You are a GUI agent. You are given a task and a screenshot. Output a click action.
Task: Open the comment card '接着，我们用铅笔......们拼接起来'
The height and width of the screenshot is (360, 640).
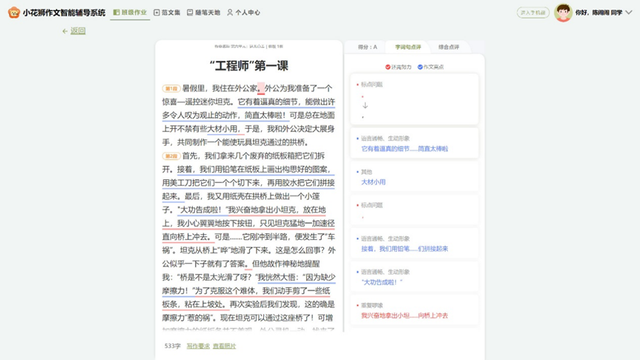click(414, 244)
